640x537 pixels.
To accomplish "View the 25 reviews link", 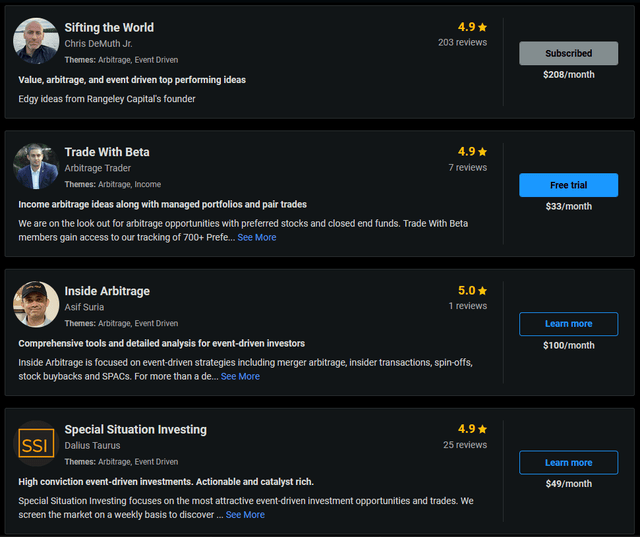I will tap(465, 445).
